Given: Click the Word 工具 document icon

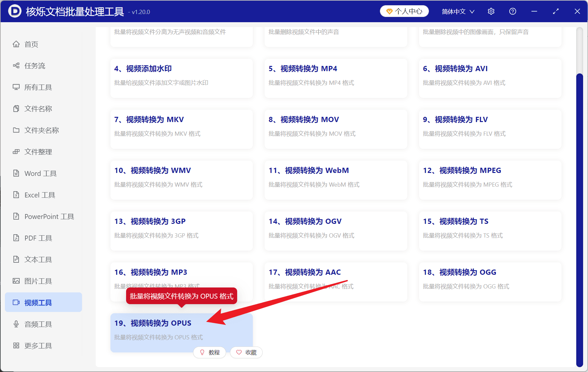Looking at the screenshot, I should tap(16, 173).
